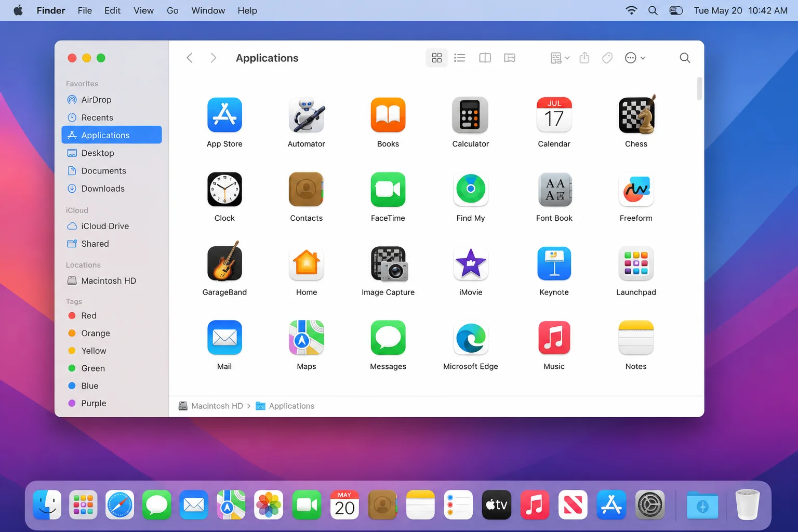This screenshot has height=532, width=798.
Task: Open Downloads from the sidebar
Action: pyautogui.click(x=112, y=189)
